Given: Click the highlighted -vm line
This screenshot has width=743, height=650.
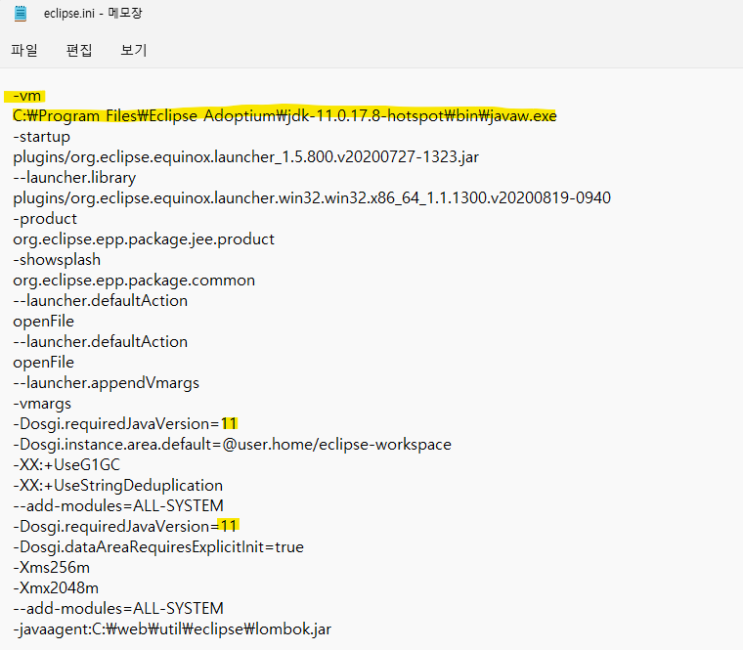Looking at the screenshot, I should [27, 96].
